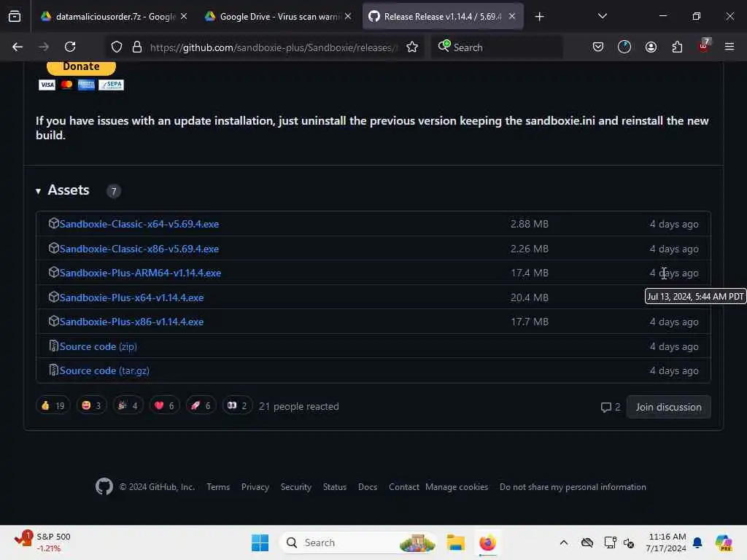Open the Security footer link

coord(296,487)
